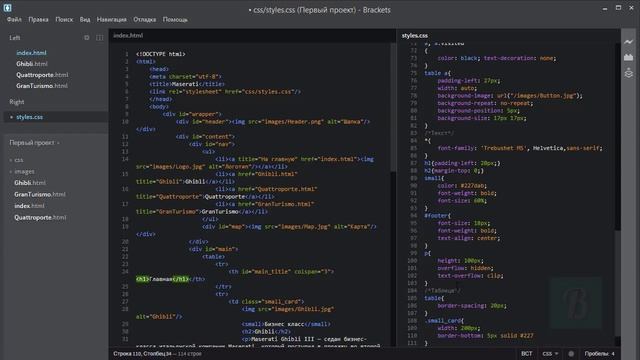This screenshot has height=360, width=640.
Task: Open the Навигация menu
Action: coord(111,20)
